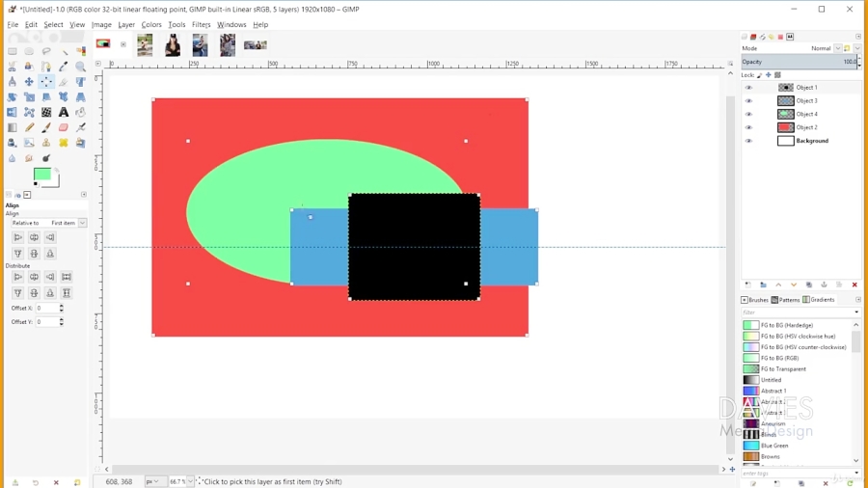Adjust the layer Opacity slider

click(x=800, y=62)
